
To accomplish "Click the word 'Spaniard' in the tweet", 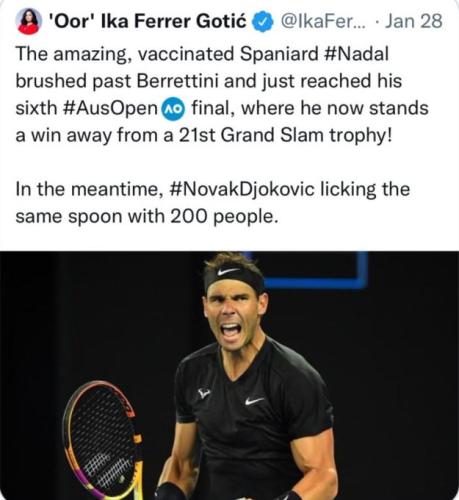I will tap(279, 54).
